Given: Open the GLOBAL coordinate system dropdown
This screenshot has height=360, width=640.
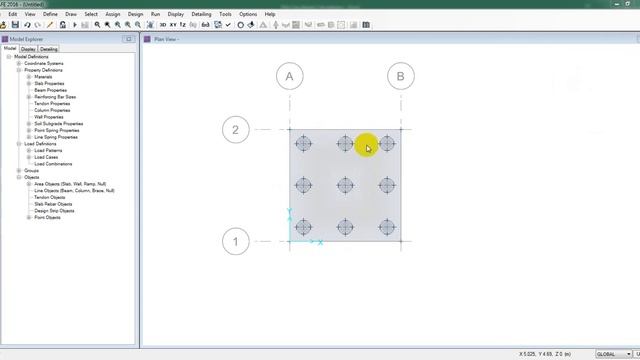Looking at the screenshot, I should click(x=613, y=354).
